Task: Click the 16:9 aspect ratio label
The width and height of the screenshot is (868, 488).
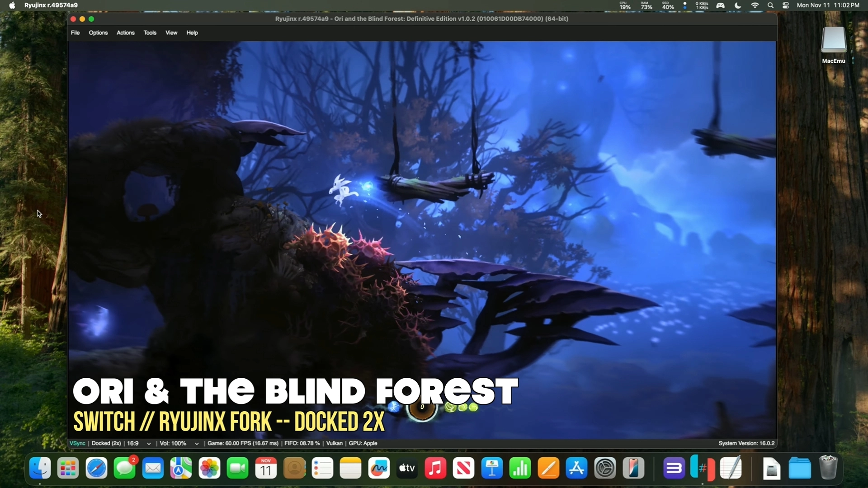Action: click(x=133, y=443)
